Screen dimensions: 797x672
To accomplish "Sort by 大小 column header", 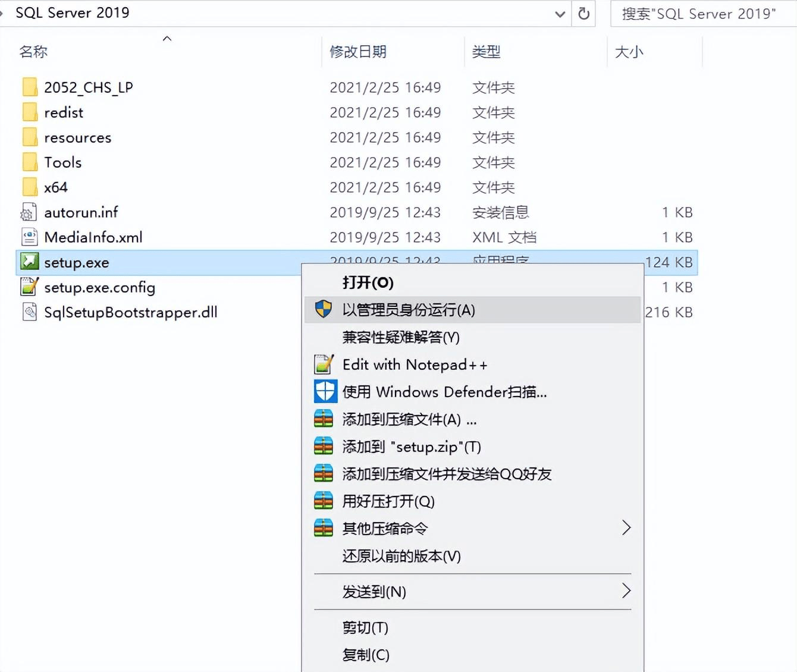I will click(x=629, y=52).
